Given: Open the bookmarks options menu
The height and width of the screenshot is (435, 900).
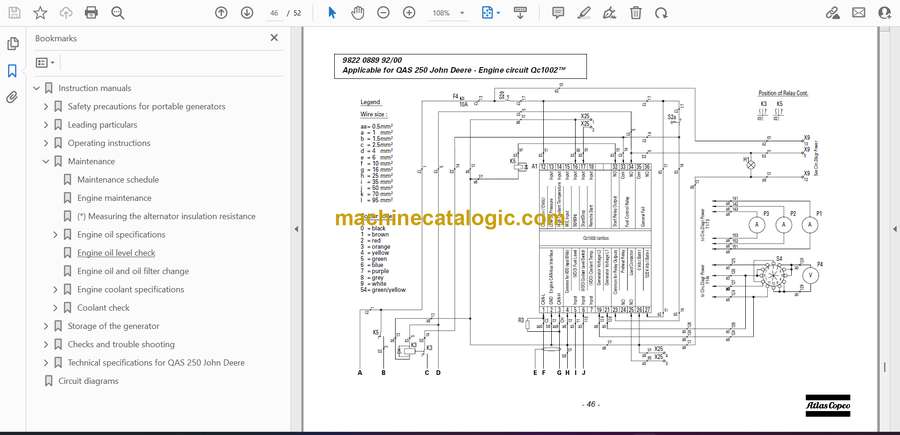Looking at the screenshot, I should pos(45,63).
